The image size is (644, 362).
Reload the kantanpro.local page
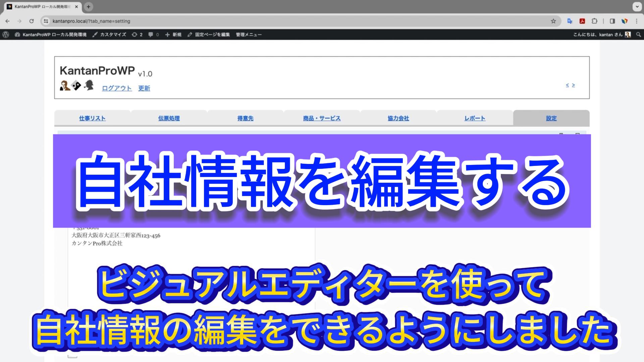(32, 21)
